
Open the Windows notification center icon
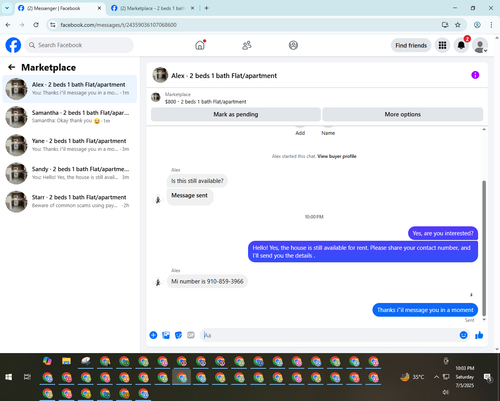click(488, 377)
